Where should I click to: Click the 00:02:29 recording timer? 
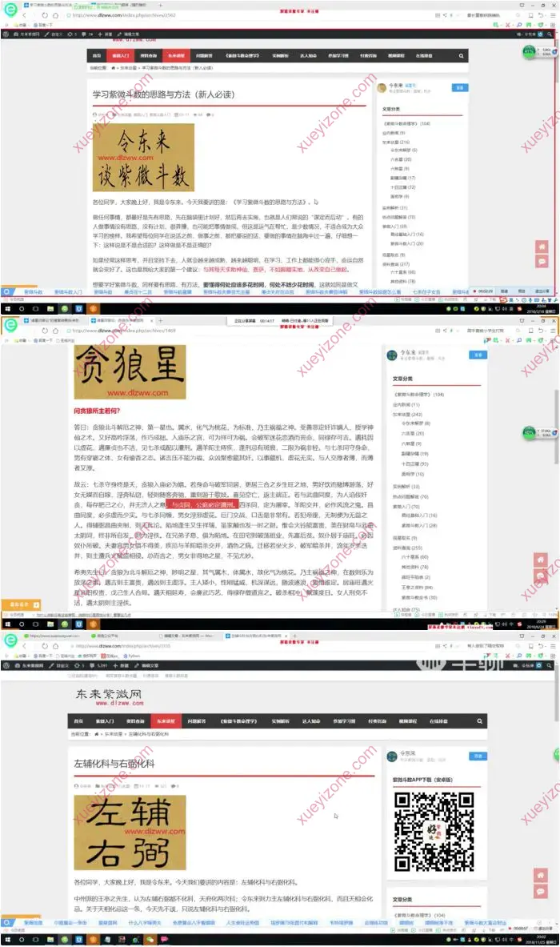coord(485,291)
